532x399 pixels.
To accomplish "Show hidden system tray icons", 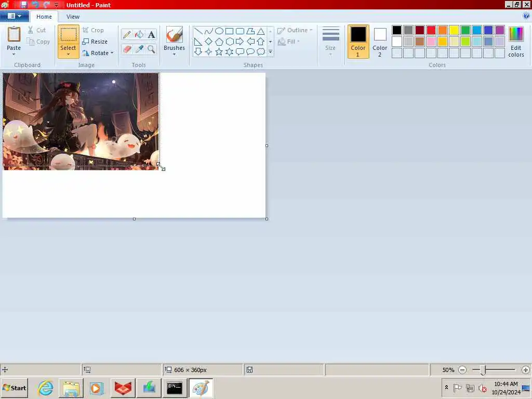I will (446, 387).
